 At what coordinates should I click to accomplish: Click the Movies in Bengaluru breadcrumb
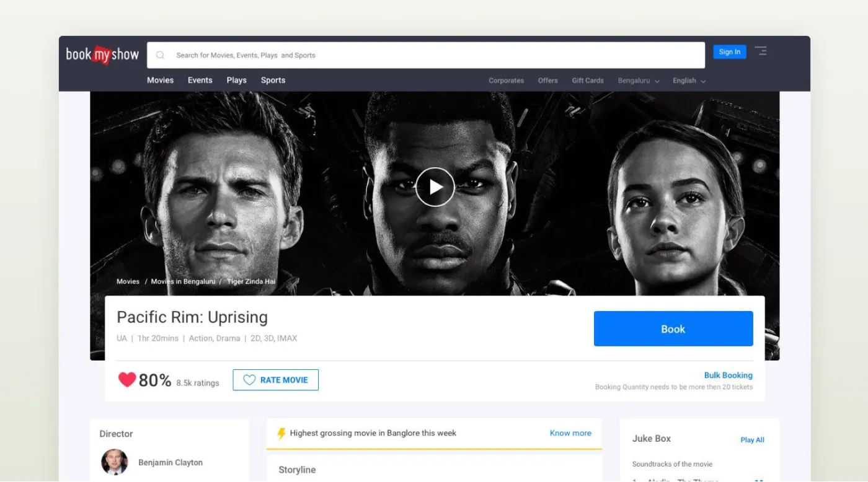pos(183,281)
